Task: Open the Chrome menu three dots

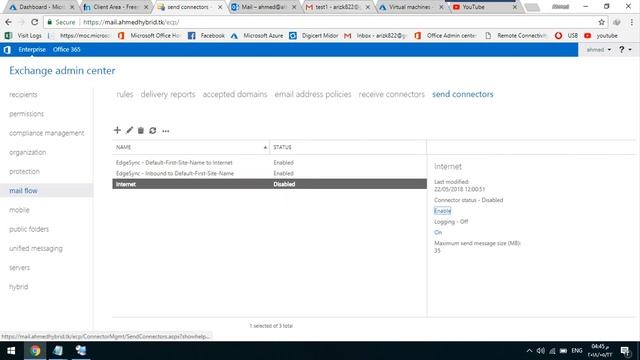Action: click(631, 22)
